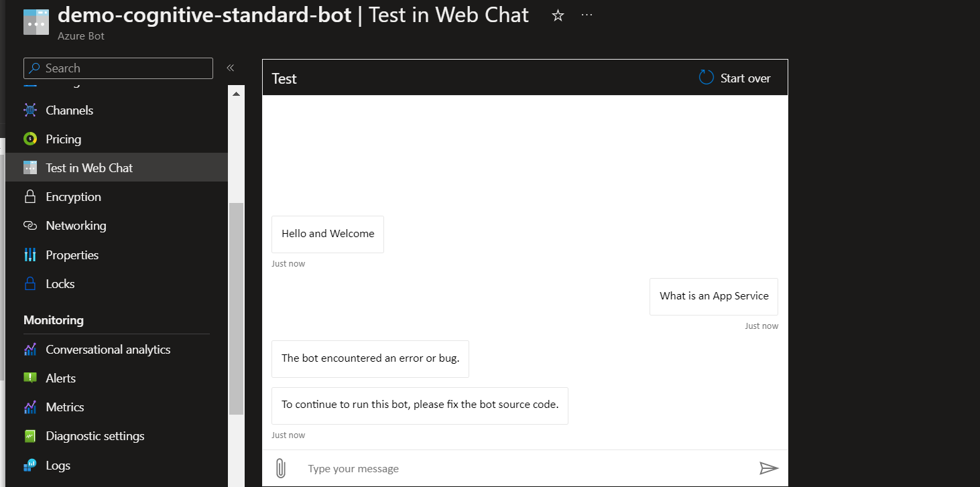Open the more options ellipsis in header
Viewport: 980px width, 487px height.
[587, 15]
